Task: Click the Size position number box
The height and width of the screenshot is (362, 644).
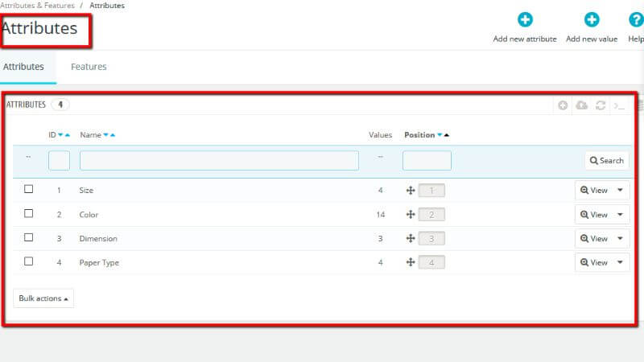Action: pos(431,191)
